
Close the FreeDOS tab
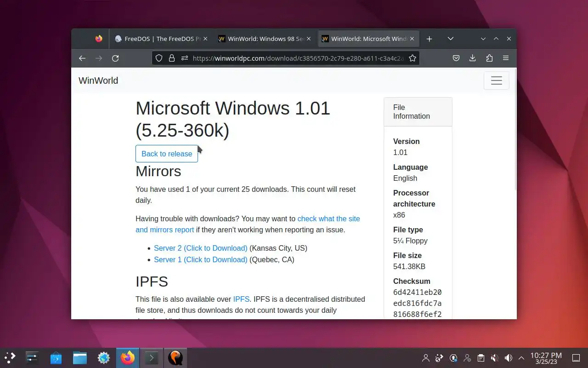pos(205,39)
